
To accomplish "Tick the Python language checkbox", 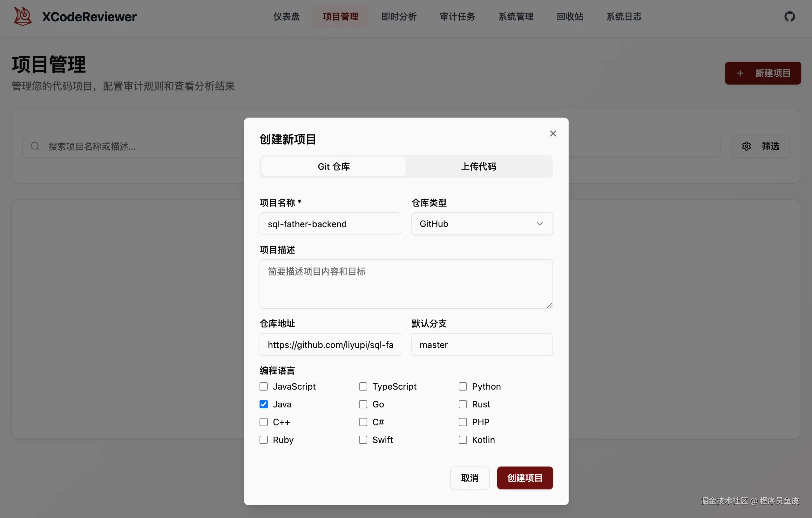I will (463, 386).
